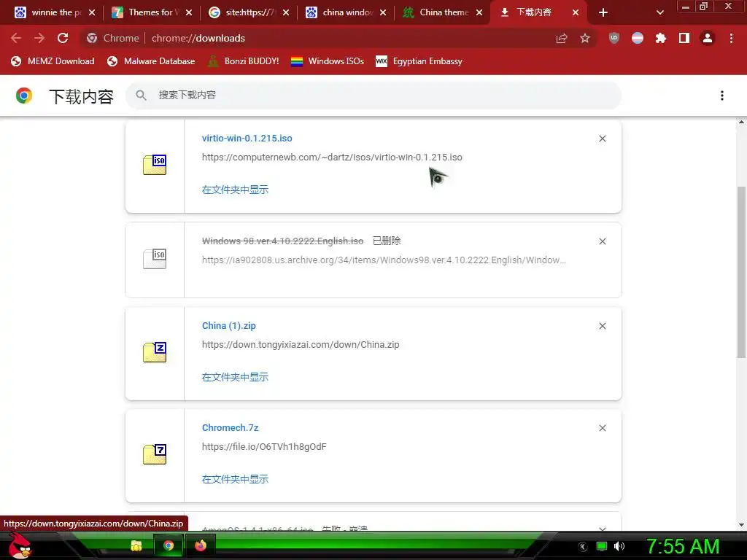Open the volume speaker tray icon

coord(619,546)
